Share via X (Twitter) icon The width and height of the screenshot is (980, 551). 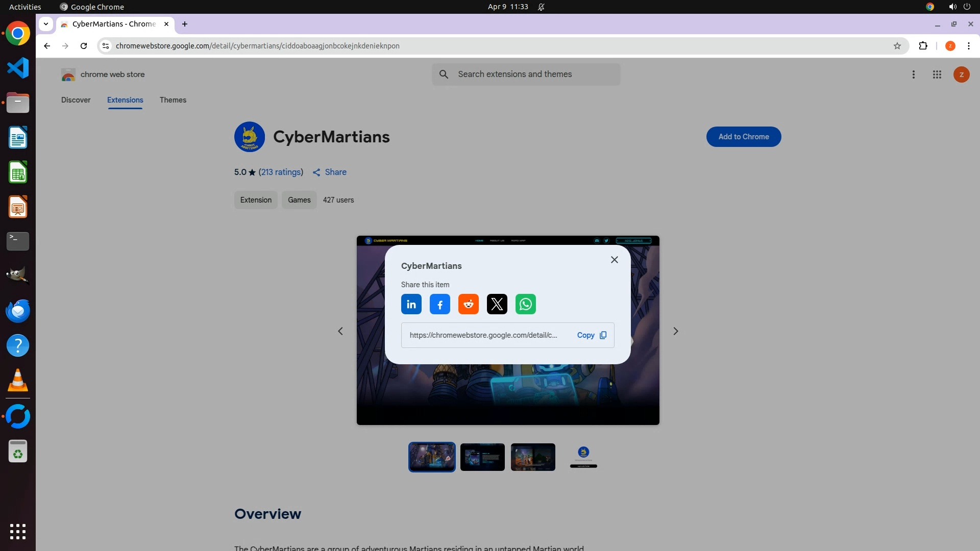(x=497, y=305)
